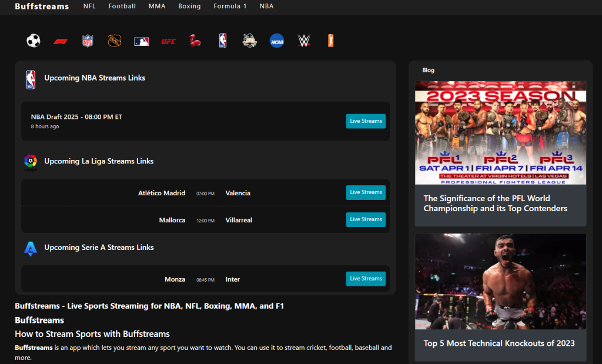The height and width of the screenshot is (364, 602).
Task: Click the Inter team name
Action: point(232,279)
